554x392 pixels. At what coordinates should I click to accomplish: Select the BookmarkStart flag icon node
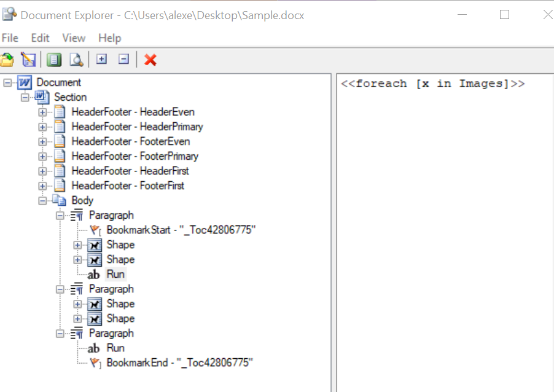pyautogui.click(x=95, y=230)
